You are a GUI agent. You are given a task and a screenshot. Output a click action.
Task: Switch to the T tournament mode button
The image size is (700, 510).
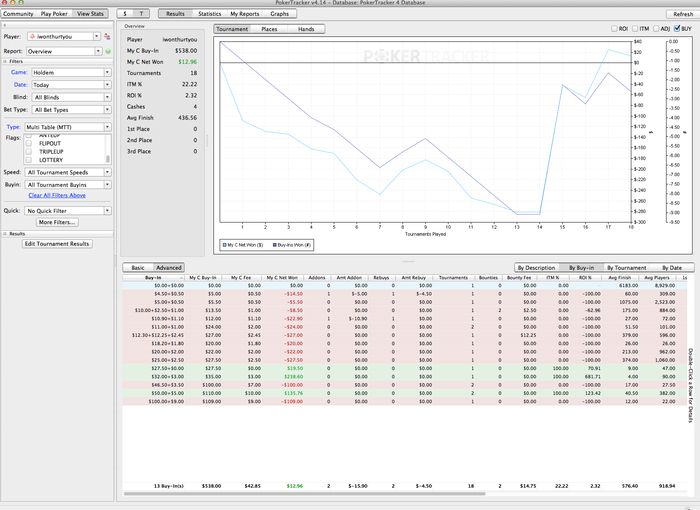142,15
